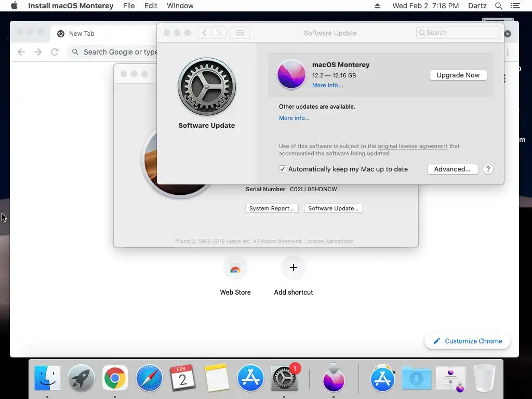Click the menu bar date and time
532x399 pixels.
coord(425,6)
